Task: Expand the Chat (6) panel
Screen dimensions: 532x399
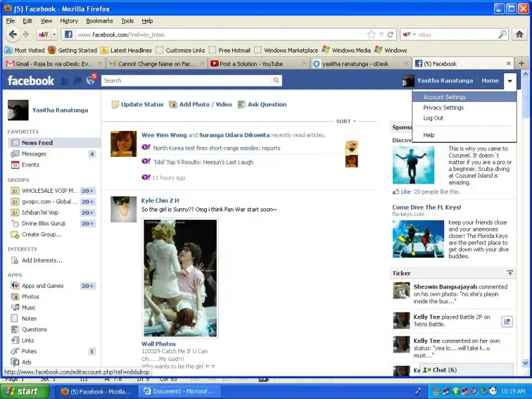Action: (466, 370)
